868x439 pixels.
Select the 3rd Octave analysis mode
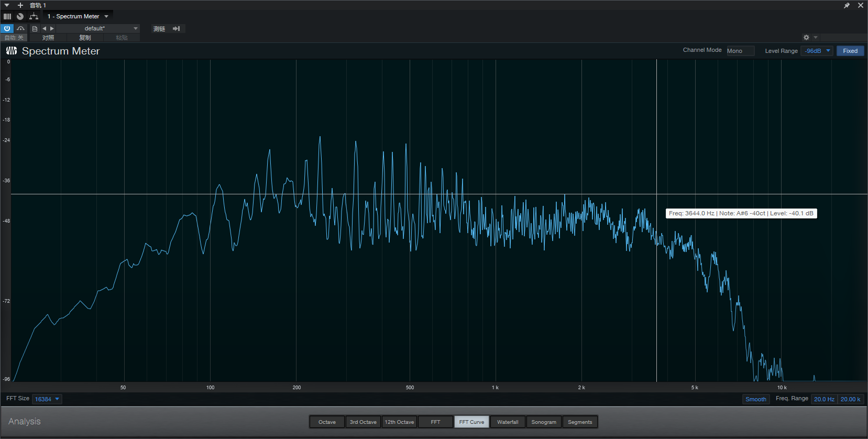pyautogui.click(x=363, y=422)
